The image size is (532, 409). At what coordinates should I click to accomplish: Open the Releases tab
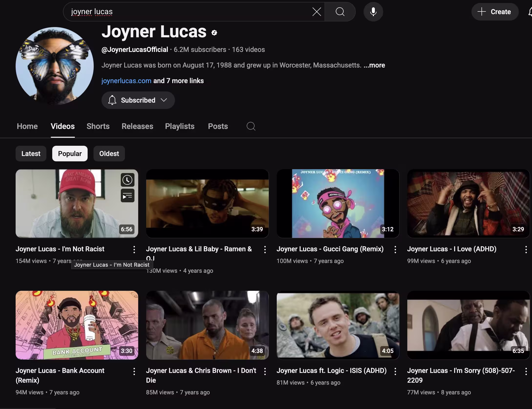coord(137,126)
